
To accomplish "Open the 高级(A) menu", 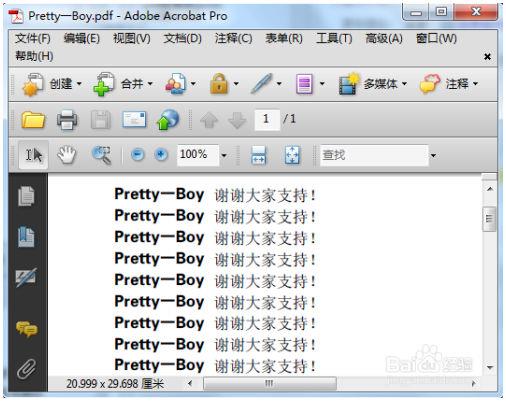I will point(384,39).
